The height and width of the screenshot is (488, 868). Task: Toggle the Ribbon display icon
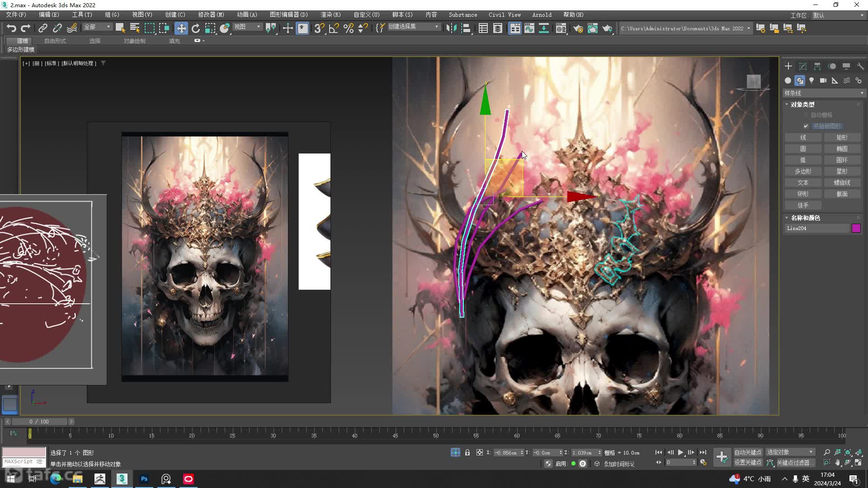pyautogui.click(x=515, y=28)
